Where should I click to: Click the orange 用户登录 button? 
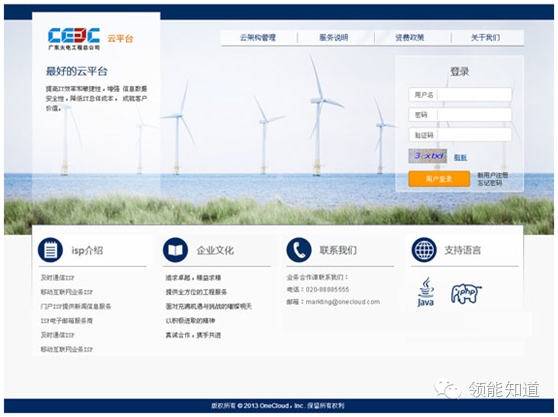(439, 179)
